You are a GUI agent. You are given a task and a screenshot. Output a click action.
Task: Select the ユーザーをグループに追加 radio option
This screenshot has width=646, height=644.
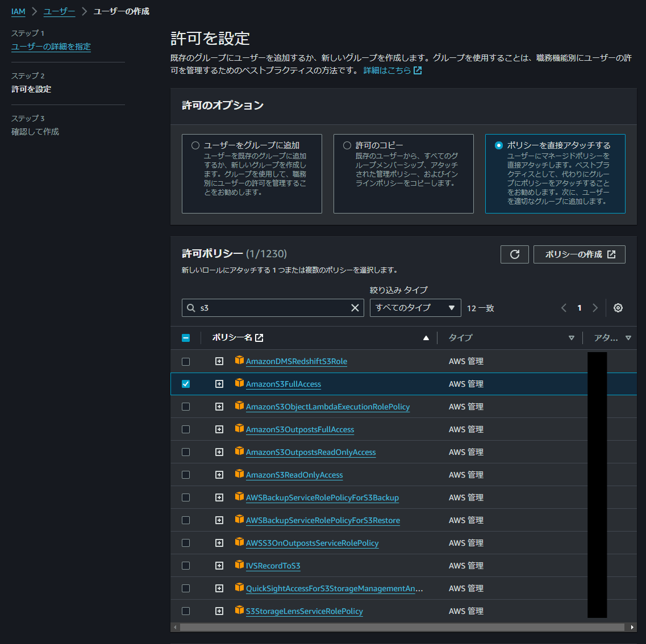tap(195, 145)
